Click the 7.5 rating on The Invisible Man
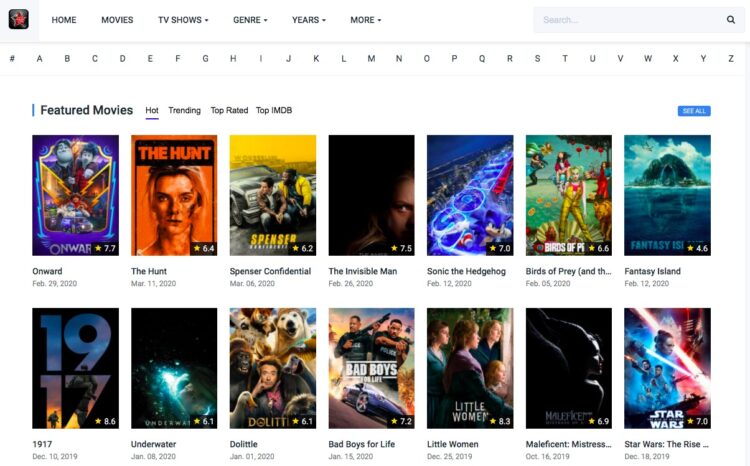This screenshot has width=750, height=466. tap(401, 248)
